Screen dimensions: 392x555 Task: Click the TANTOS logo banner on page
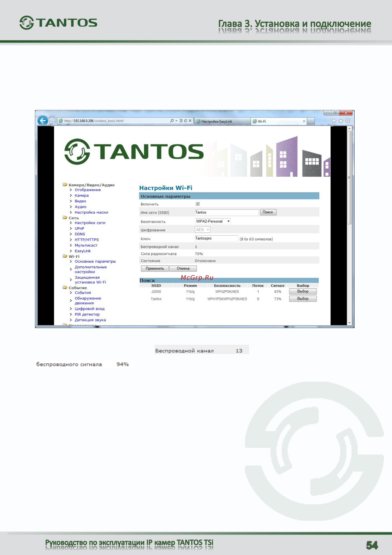134,152
